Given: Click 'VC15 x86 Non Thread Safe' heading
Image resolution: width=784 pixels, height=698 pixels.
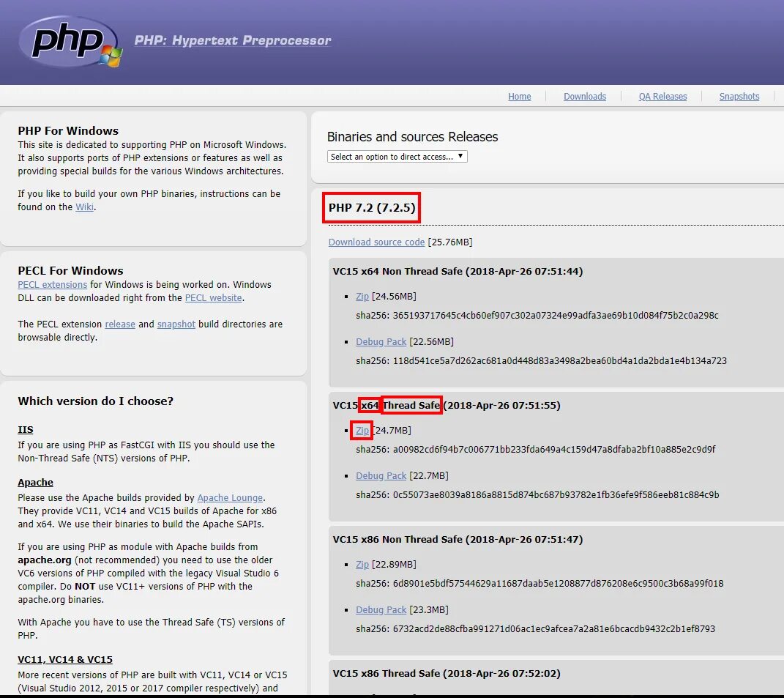Looking at the screenshot, I should coord(458,539).
